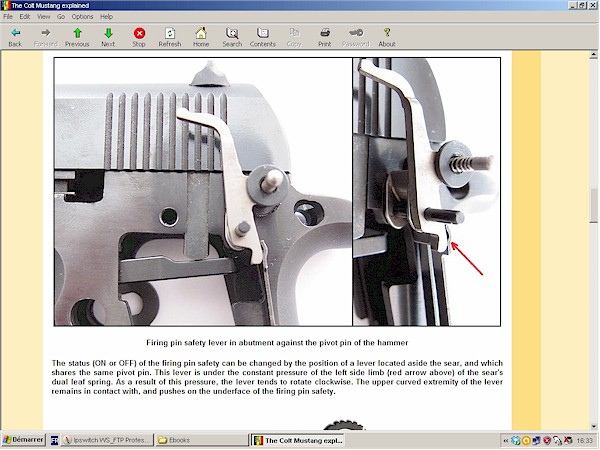Open the Options menu

82,16
